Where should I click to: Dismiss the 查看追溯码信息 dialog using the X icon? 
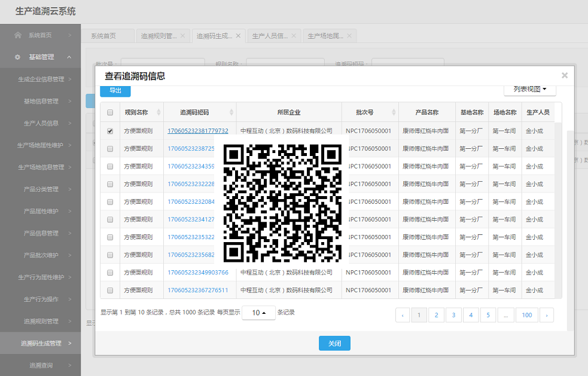click(x=565, y=75)
